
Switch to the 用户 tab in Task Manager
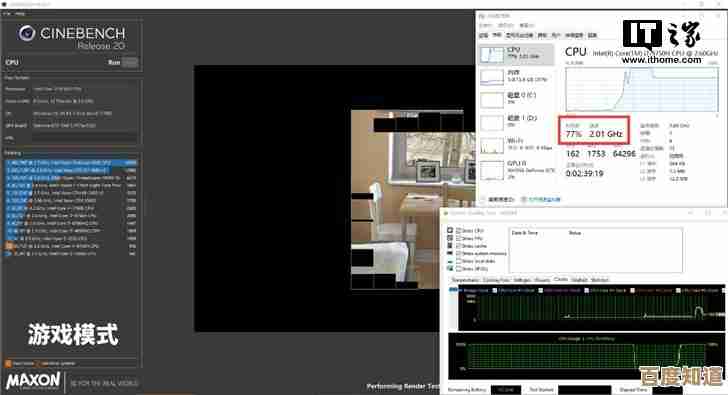(x=556, y=35)
